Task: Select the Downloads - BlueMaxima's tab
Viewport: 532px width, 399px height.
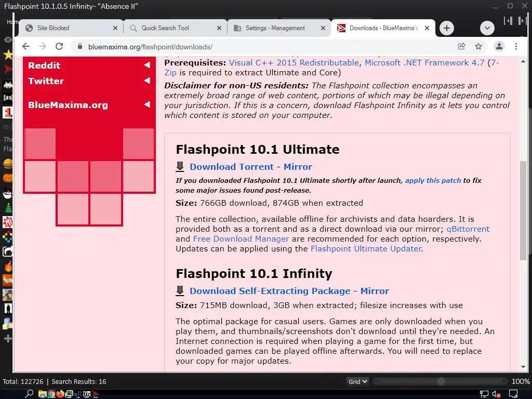Action: point(383,28)
